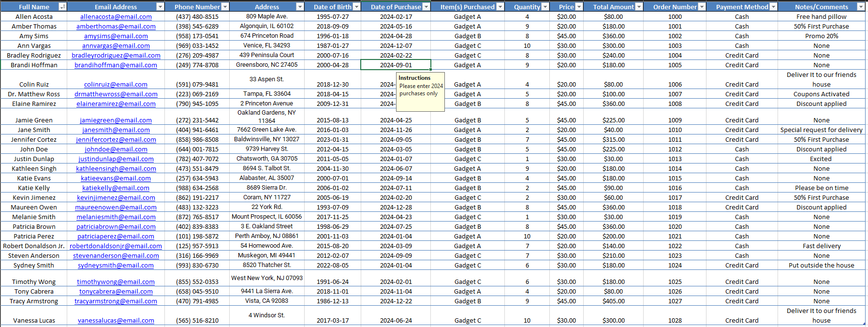868x327 pixels.
Task: Open the maureenowen@email.com link
Action: point(116,207)
